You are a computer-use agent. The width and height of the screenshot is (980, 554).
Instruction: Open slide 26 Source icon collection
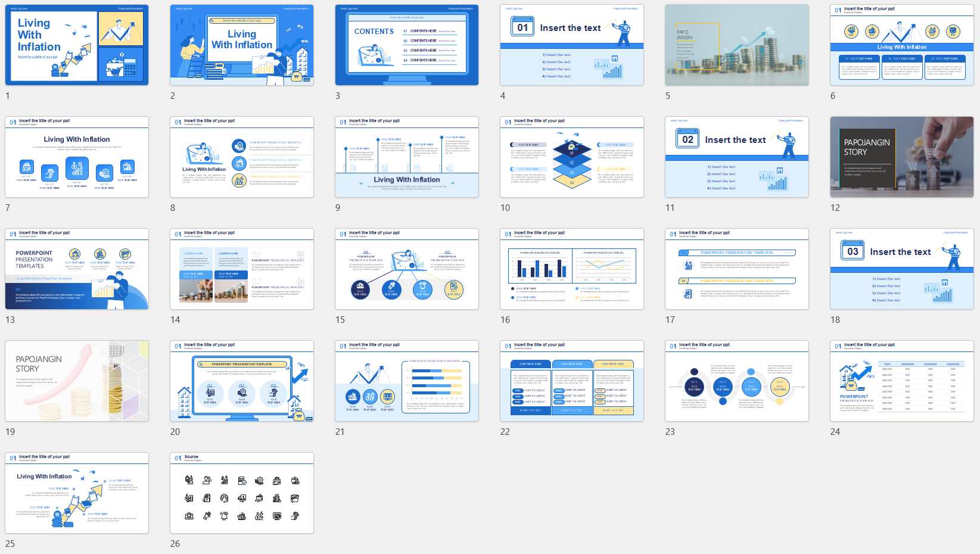coord(242,493)
